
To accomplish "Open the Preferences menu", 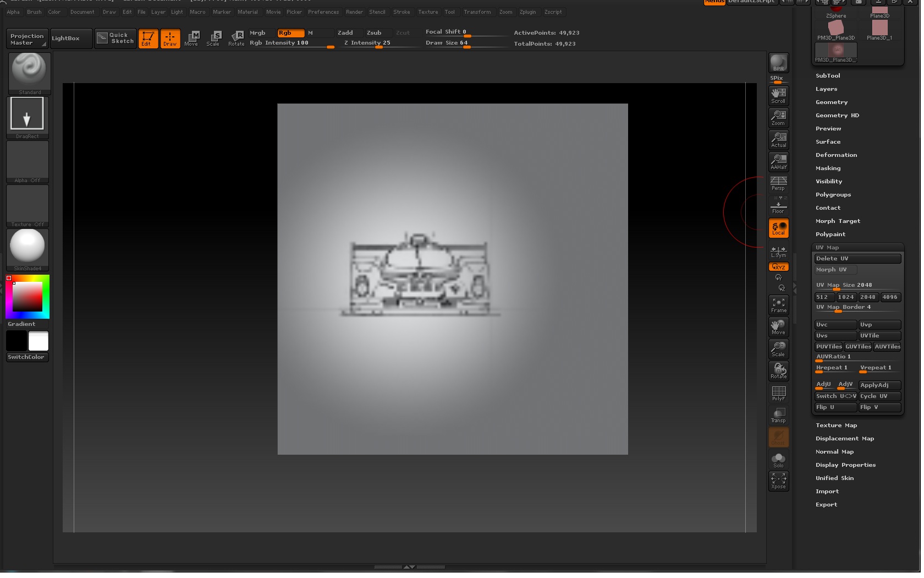I will tap(323, 12).
